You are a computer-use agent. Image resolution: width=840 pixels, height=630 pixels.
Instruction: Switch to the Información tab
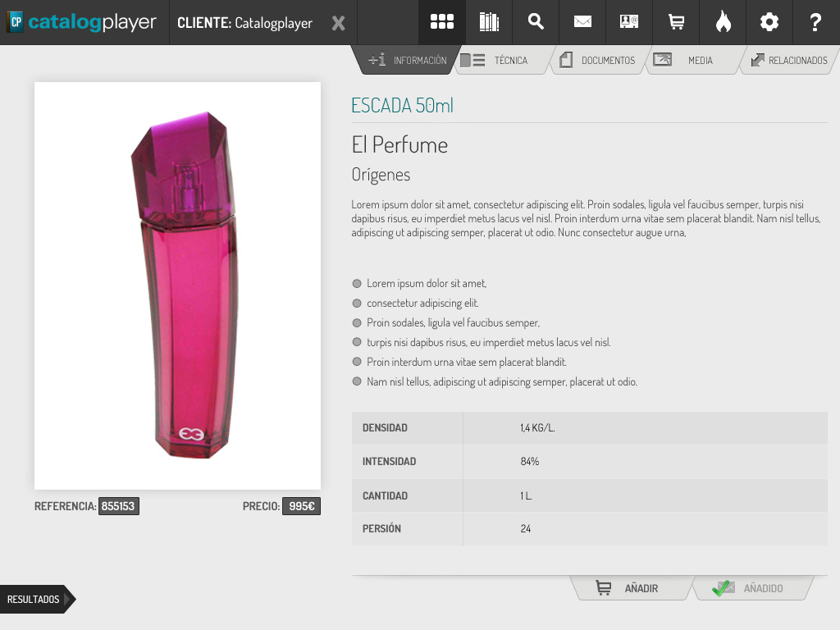tap(407, 60)
